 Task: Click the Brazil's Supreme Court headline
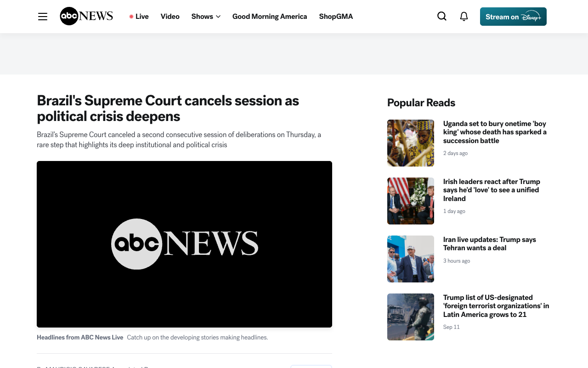(x=168, y=108)
